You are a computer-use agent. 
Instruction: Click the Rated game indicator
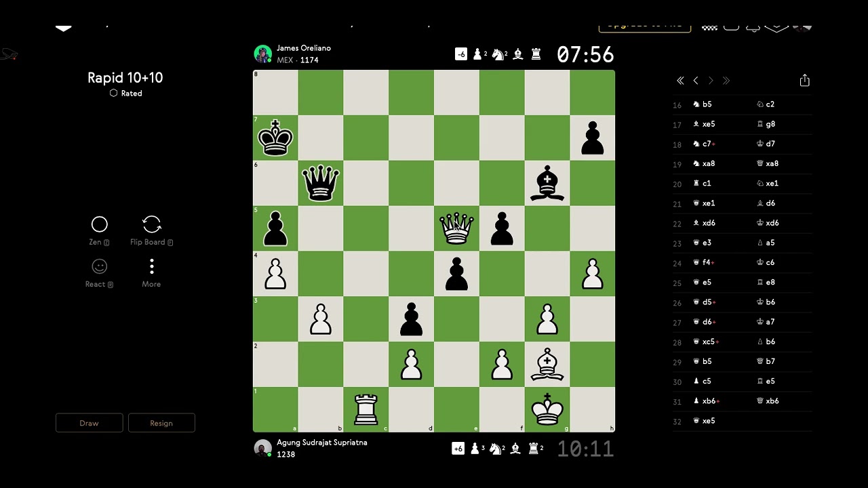pyautogui.click(x=126, y=94)
